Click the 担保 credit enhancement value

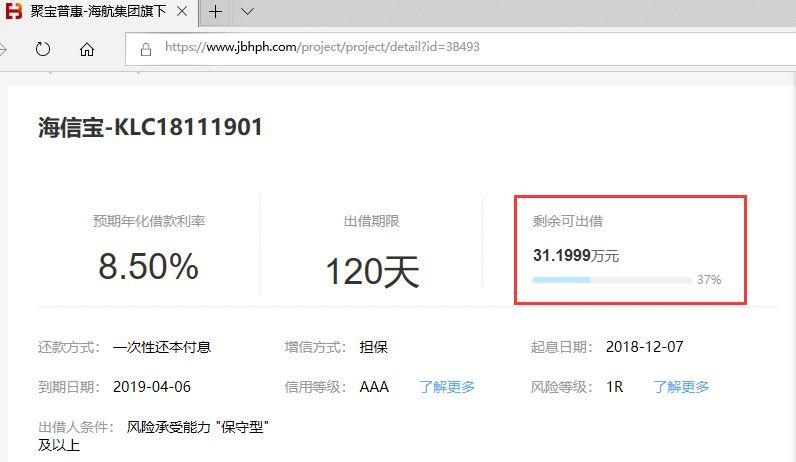click(x=374, y=347)
